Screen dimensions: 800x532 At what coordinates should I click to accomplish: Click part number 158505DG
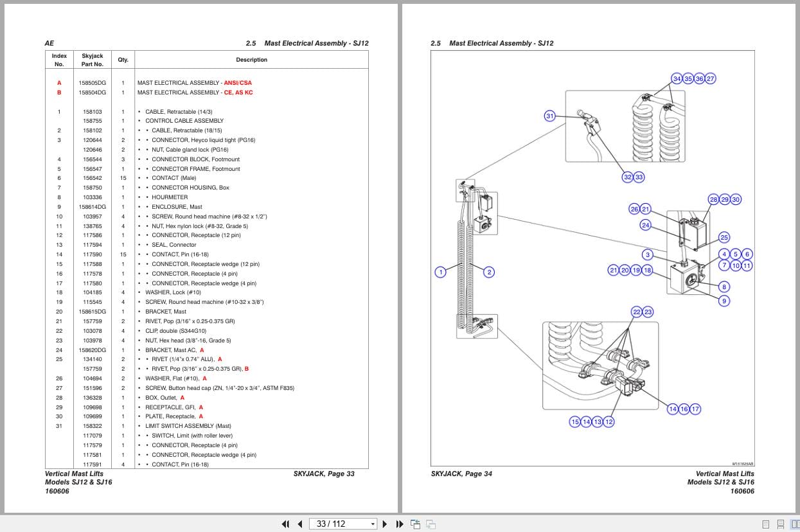click(93, 83)
